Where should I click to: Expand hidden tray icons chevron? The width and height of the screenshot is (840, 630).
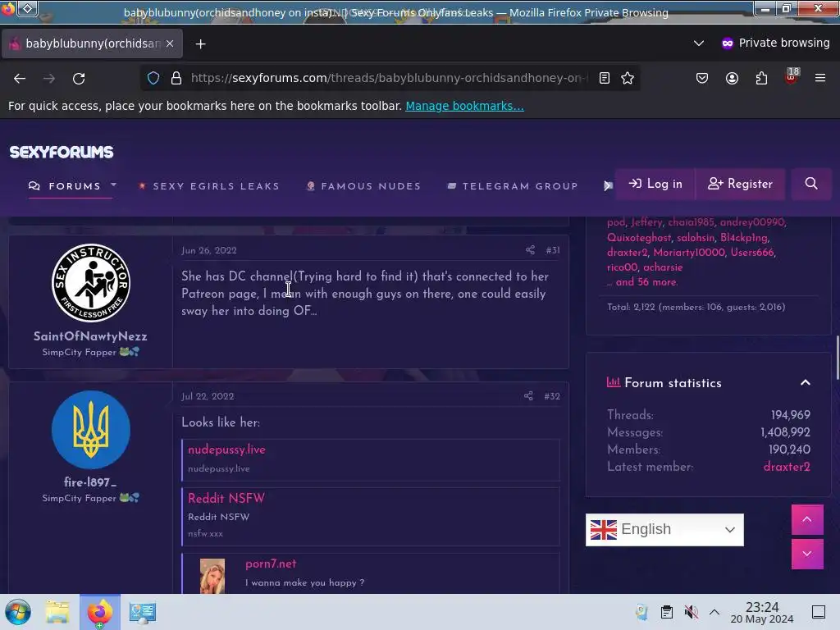pyautogui.click(x=714, y=612)
